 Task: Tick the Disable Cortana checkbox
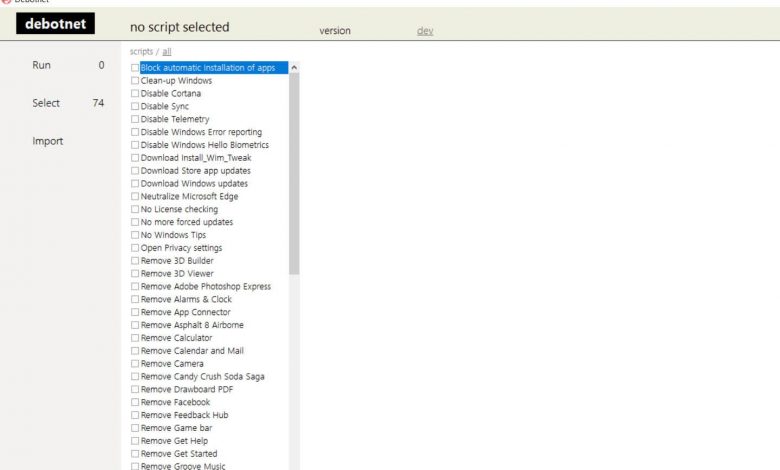135,94
